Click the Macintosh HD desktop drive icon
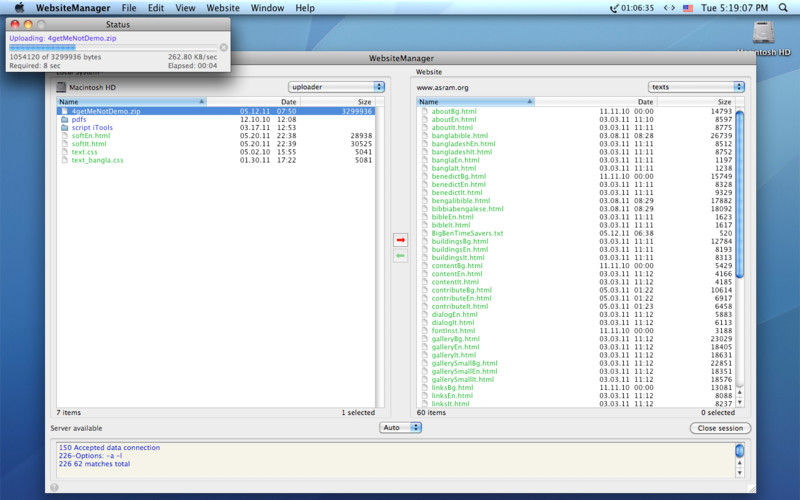 pyautogui.click(x=763, y=33)
